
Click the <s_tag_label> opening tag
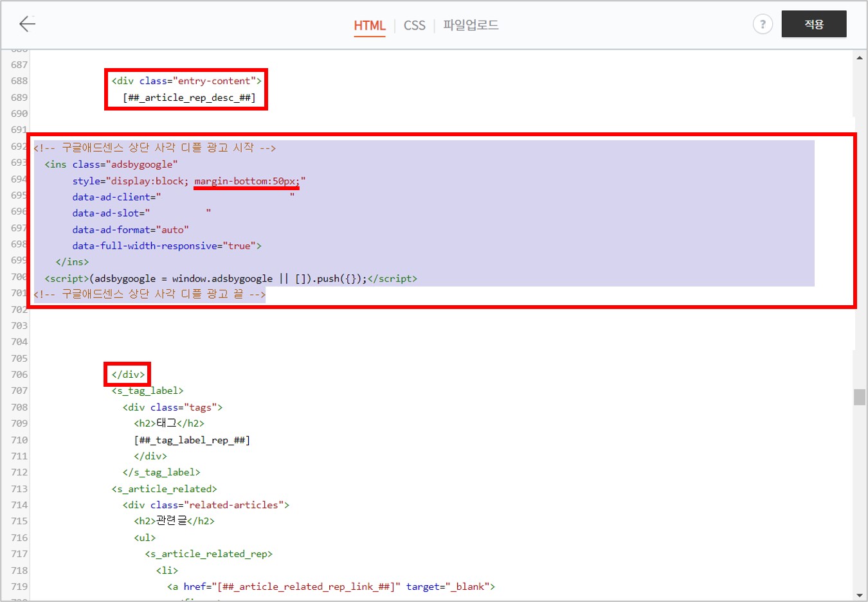tap(147, 391)
